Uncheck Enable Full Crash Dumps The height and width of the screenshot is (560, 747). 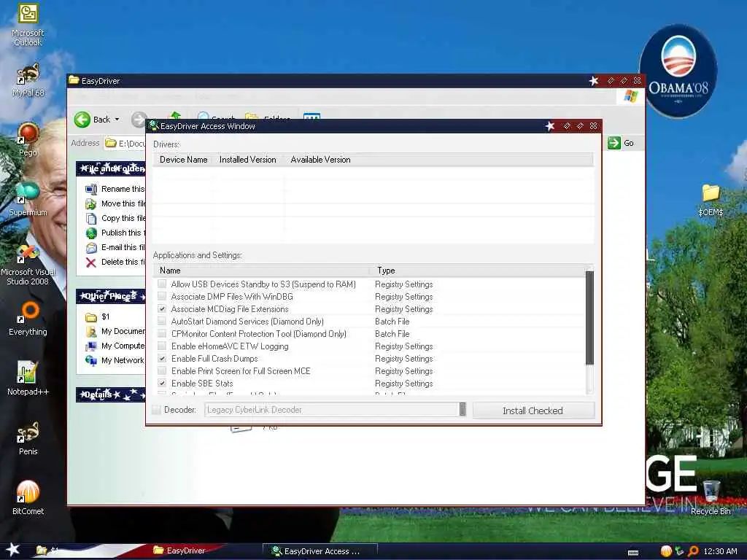tap(162, 358)
